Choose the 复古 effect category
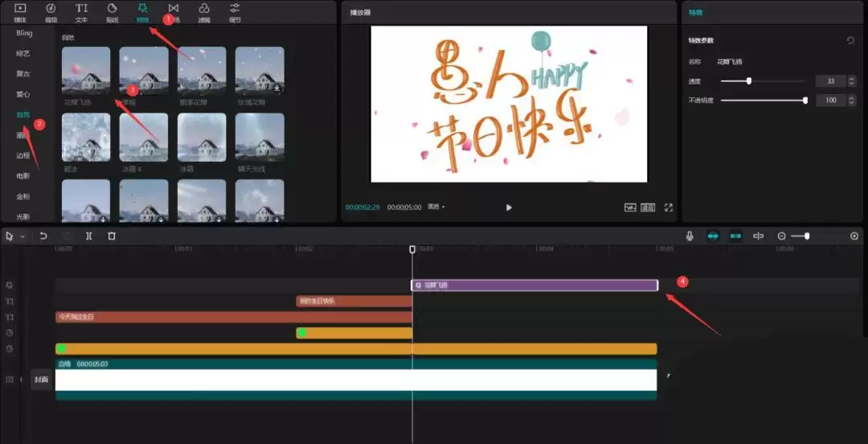 (x=23, y=74)
